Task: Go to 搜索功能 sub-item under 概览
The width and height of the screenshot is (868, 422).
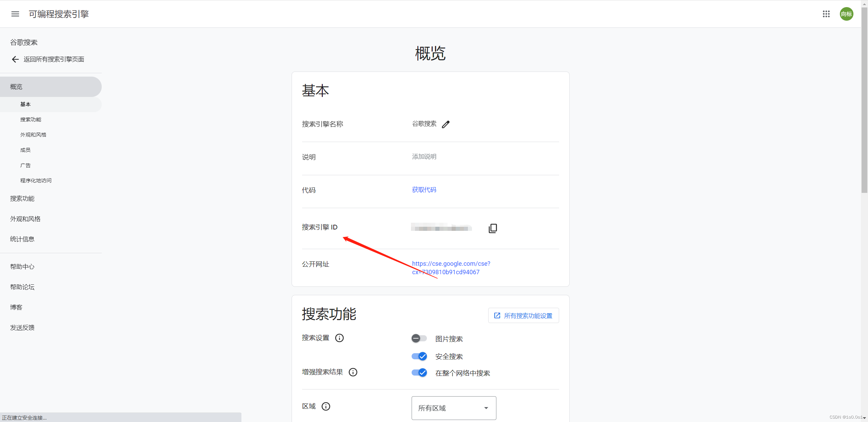Action: point(31,120)
